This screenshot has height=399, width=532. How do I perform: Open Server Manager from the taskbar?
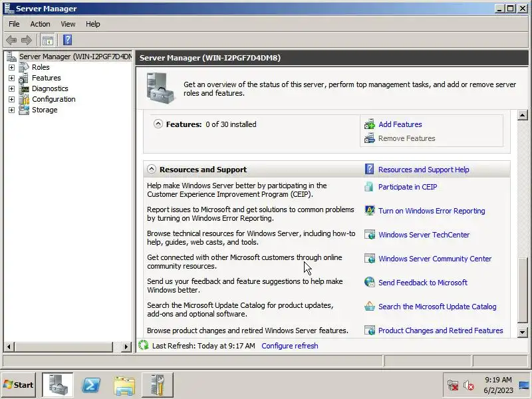(57, 385)
